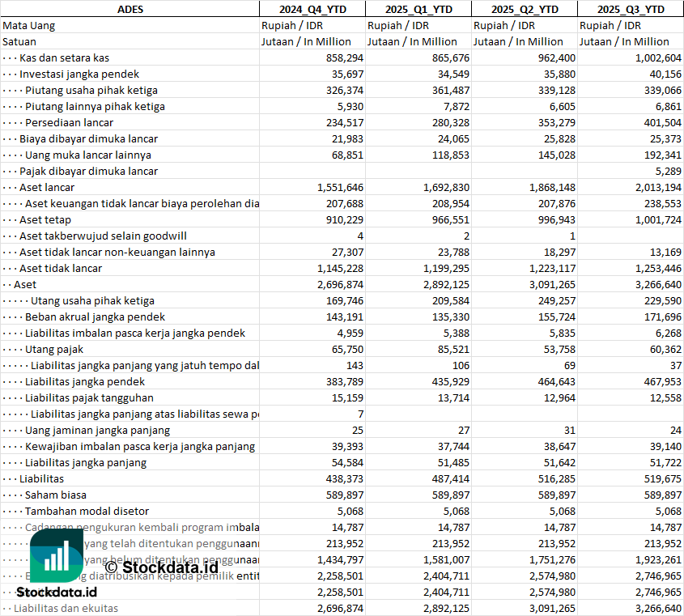
Task: Select Utang usaha pihak ketiga label
Action: (x=92, y=300)
